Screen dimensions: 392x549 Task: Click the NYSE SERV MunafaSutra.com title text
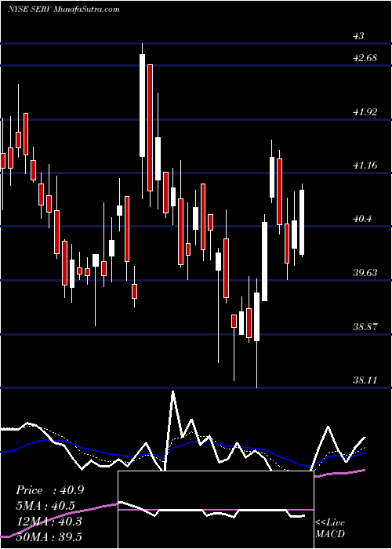(64, 9)
